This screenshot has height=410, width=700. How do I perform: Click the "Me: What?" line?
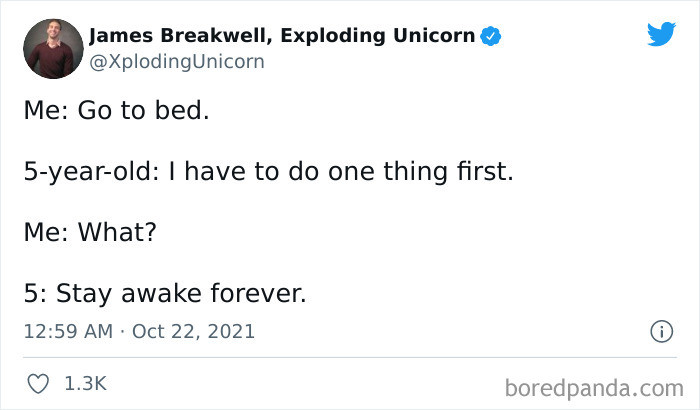click(x=93, y=233)
